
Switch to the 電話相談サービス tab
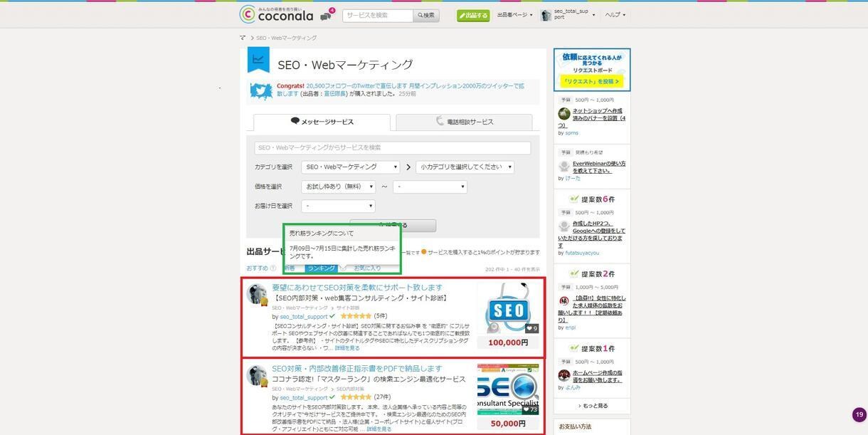(x=464, y=122)
